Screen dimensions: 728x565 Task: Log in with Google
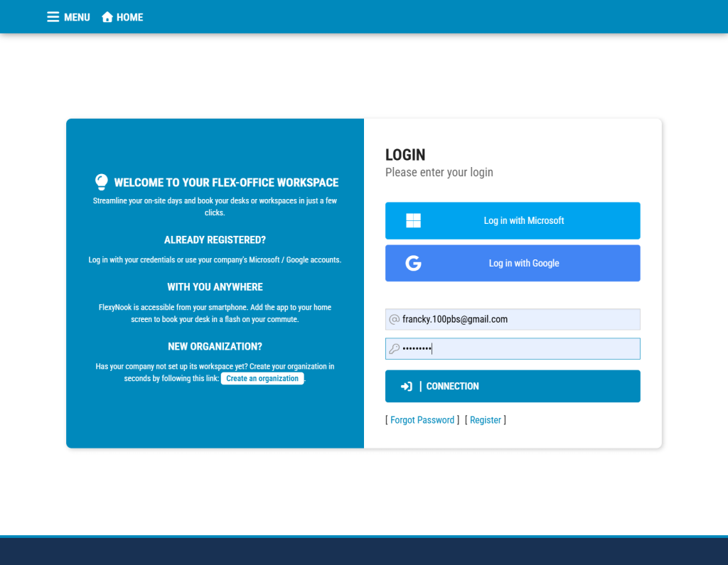513,263
